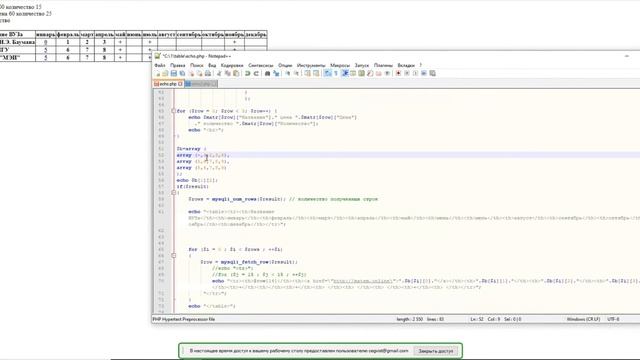Image resolution: width=640 pixels, height=360 pixels.
Task: Collapse the fold marker at the inner for loop
Action: pos(173,256)
